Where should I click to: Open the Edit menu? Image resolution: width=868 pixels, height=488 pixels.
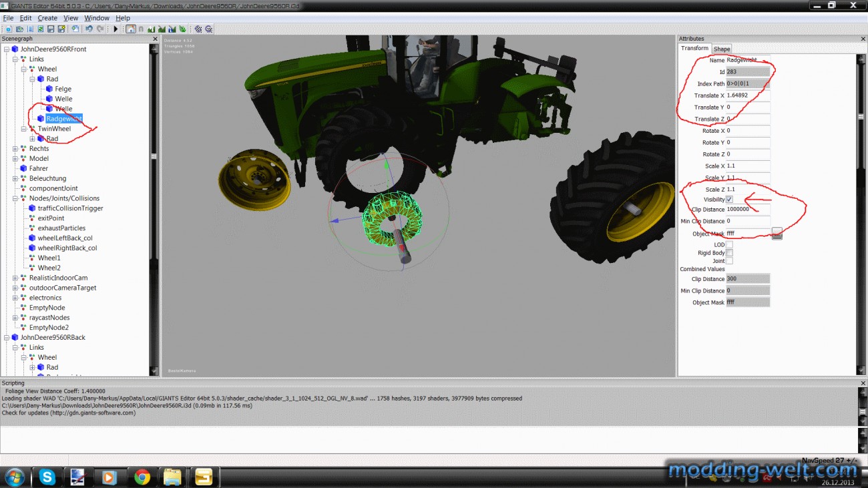coord(25,18)
